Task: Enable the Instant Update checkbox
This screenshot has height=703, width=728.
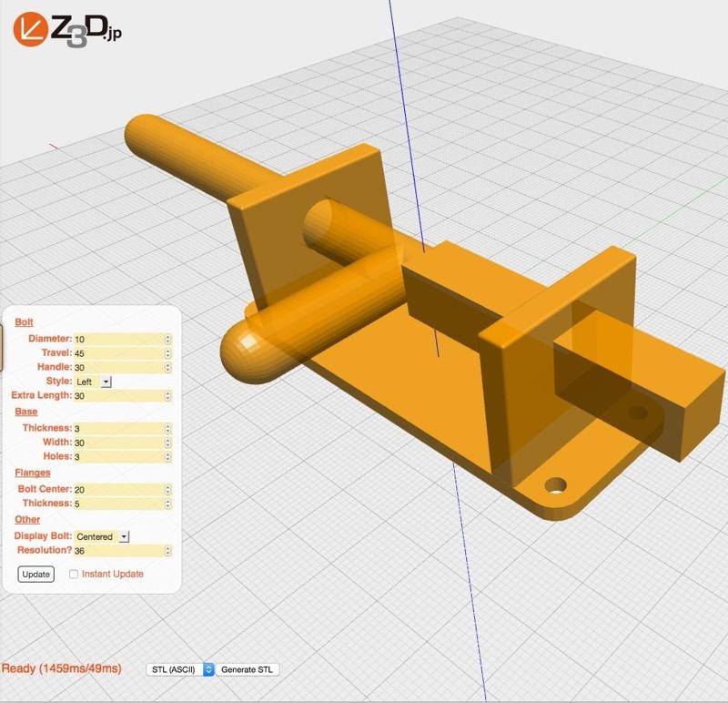Action: 74,575
